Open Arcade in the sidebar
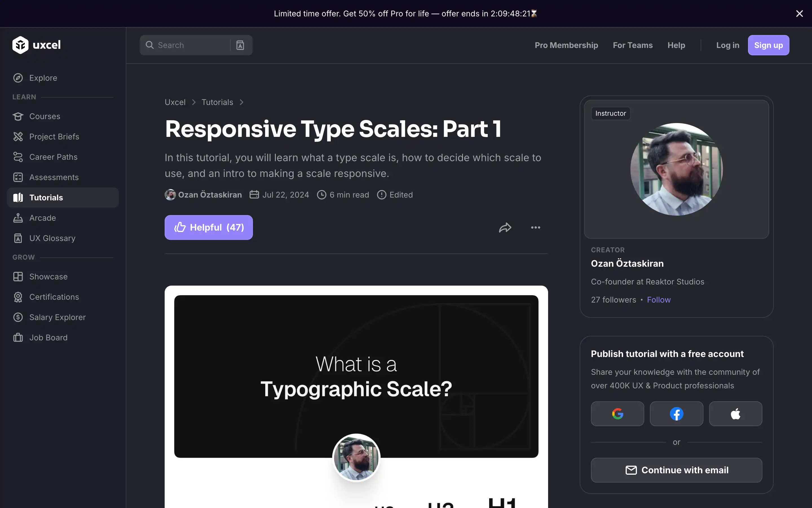812x508 pixels. [63, 218]
